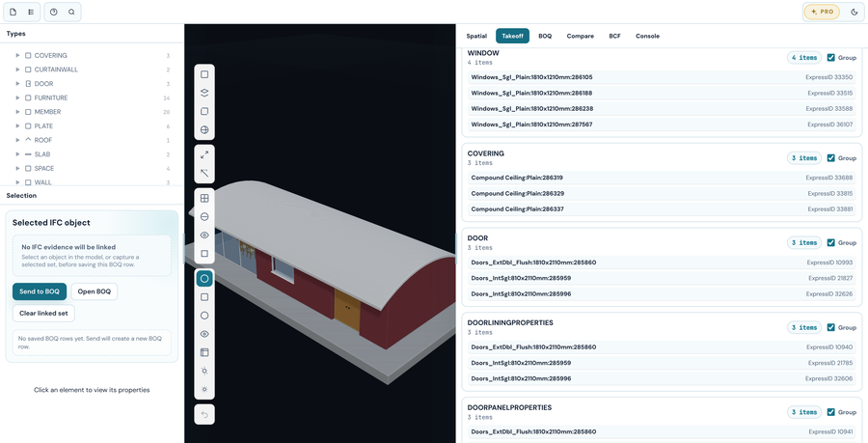Select row with ExpressID 10993
Image resolution: width=868 pixels, height=443 pixels.
tap(662, 263)
